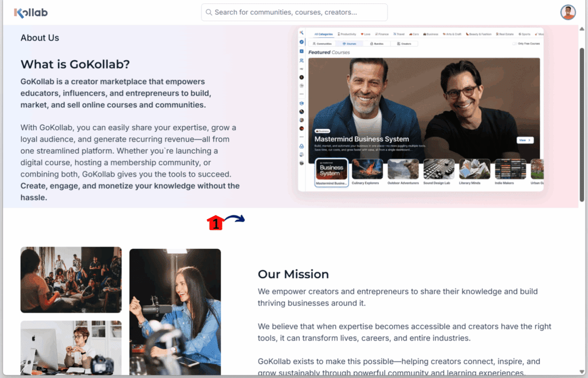Click the scrollbar up arrow
This screenshot has height=378, width=588.
[582, 29]
